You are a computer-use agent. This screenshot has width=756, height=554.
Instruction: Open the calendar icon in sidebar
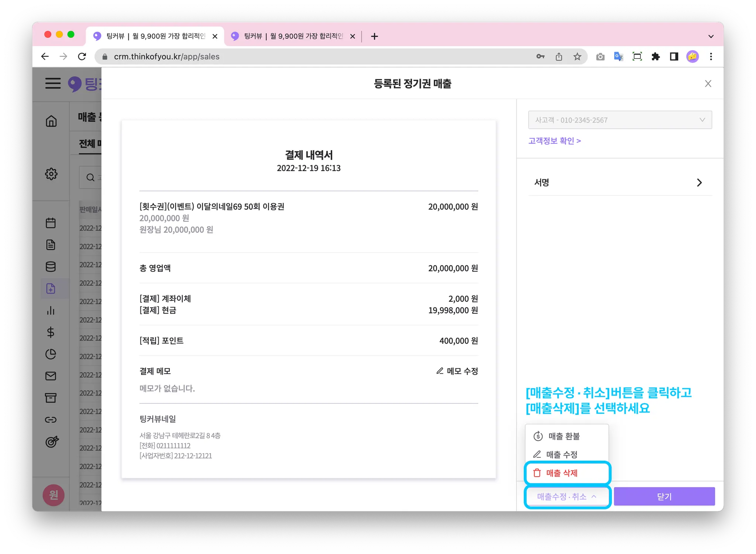click(x=51, y=223)
